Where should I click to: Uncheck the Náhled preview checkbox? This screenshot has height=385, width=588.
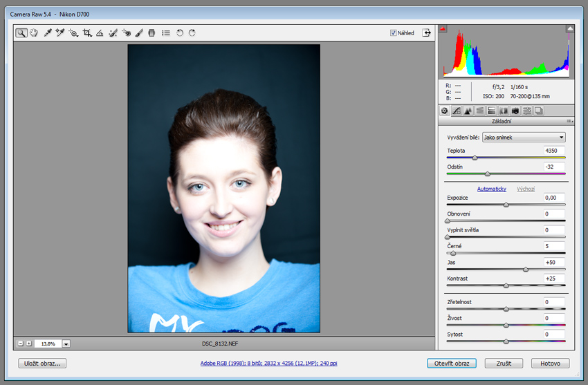[394, 32]
